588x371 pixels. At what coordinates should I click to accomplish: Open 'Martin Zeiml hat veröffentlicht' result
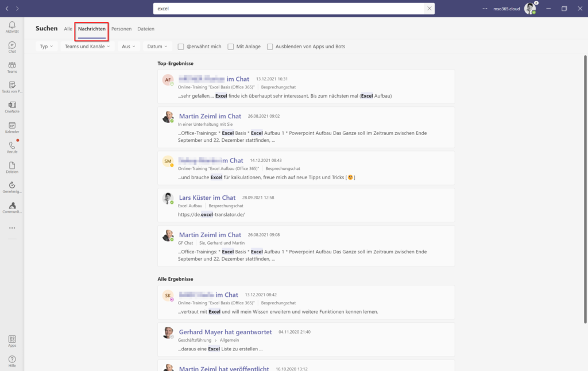pos(306,366)
